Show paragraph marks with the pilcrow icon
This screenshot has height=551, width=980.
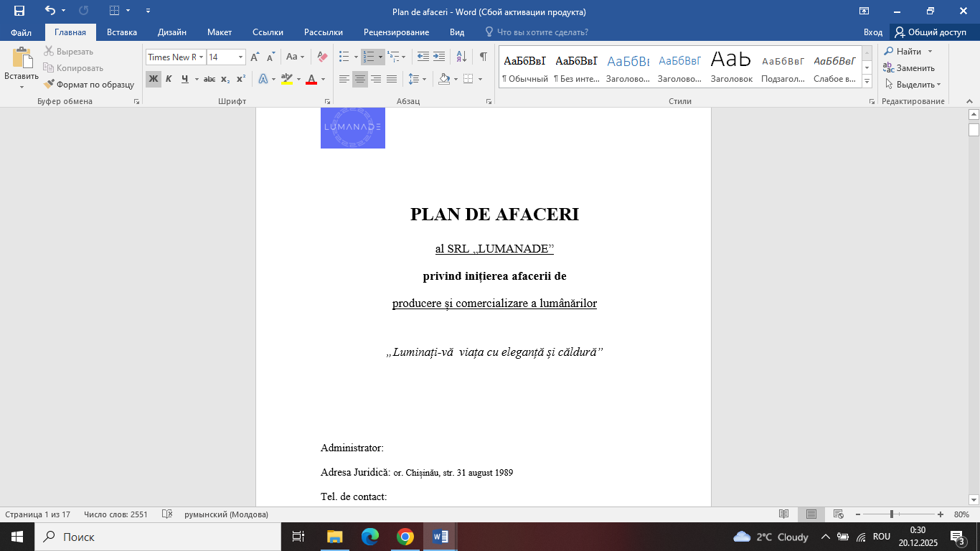coord(484,57)
